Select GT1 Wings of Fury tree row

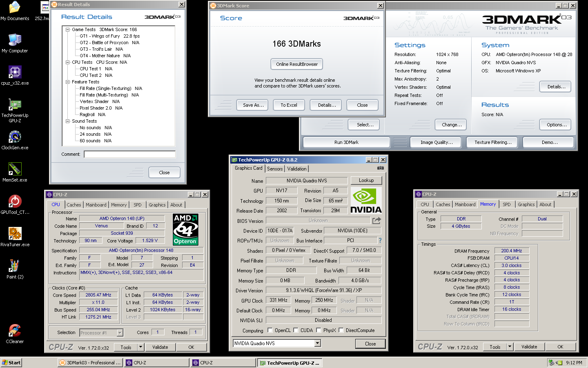110,36
